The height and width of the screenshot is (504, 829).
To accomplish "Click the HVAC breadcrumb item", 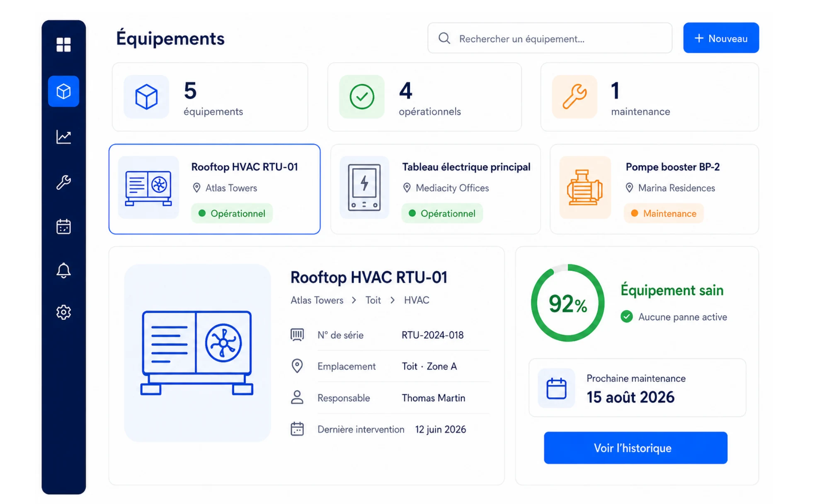I will 417,300.
